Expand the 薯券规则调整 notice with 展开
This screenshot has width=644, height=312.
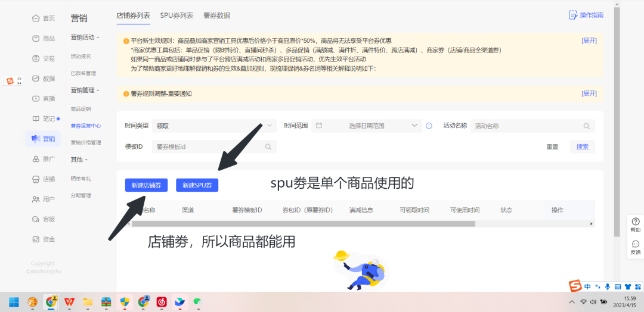click(589, 93)
